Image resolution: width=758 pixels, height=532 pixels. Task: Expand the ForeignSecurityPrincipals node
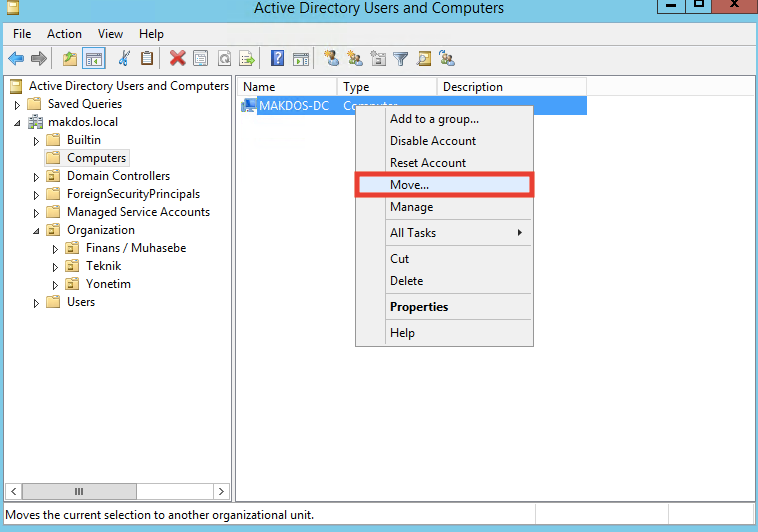click(x=36, y=195)
